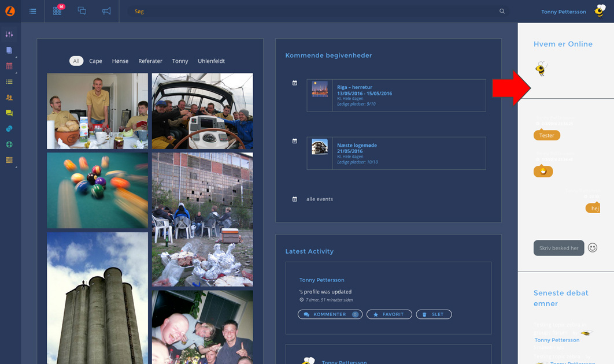
Task: Open the emoji picker smiley in chat
Action: (x=593, y=248)
